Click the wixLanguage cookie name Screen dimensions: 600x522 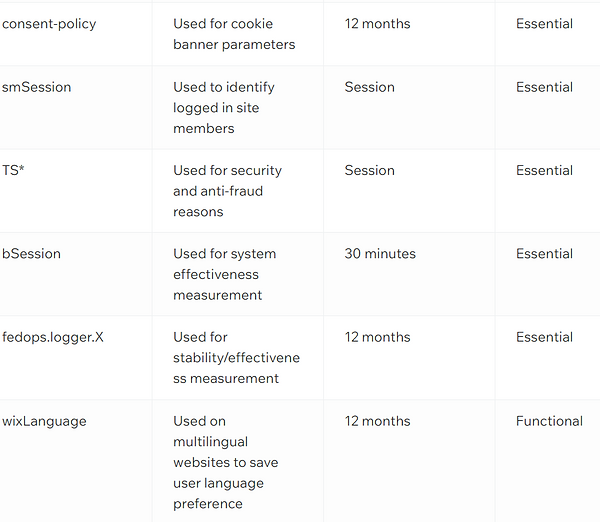coord(44,421)
